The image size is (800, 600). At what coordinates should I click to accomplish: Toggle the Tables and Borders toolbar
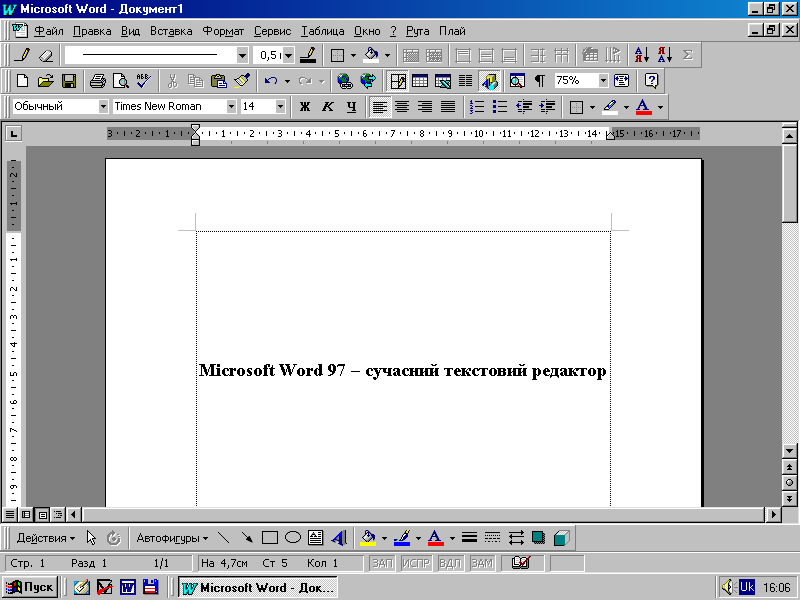point(397,81)
